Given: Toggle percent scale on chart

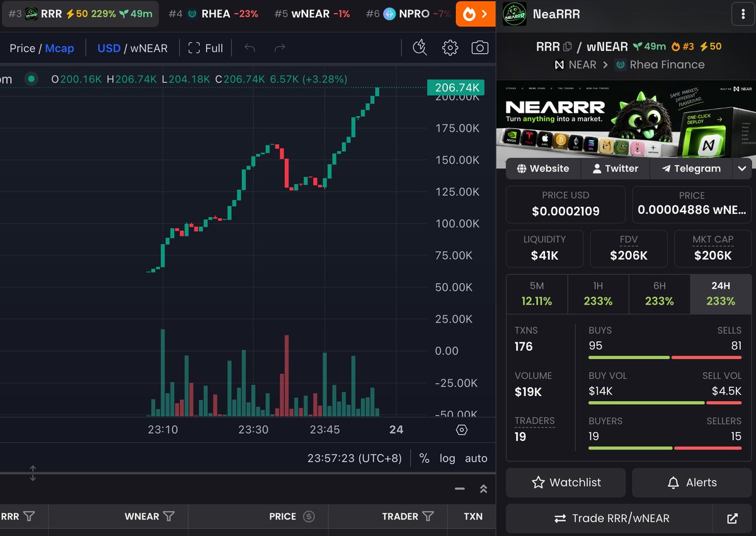Looking at the screenshot, I should tap(424, 458).
